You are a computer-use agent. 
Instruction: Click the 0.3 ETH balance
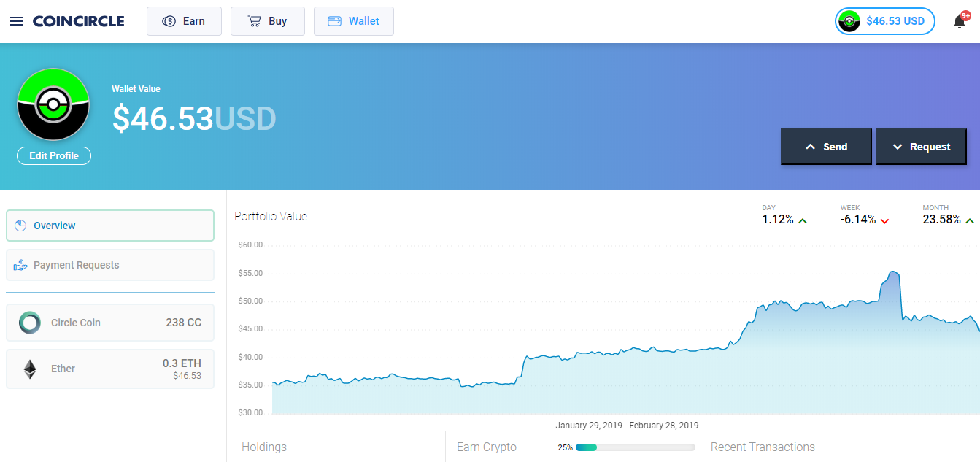pos(182,363)
